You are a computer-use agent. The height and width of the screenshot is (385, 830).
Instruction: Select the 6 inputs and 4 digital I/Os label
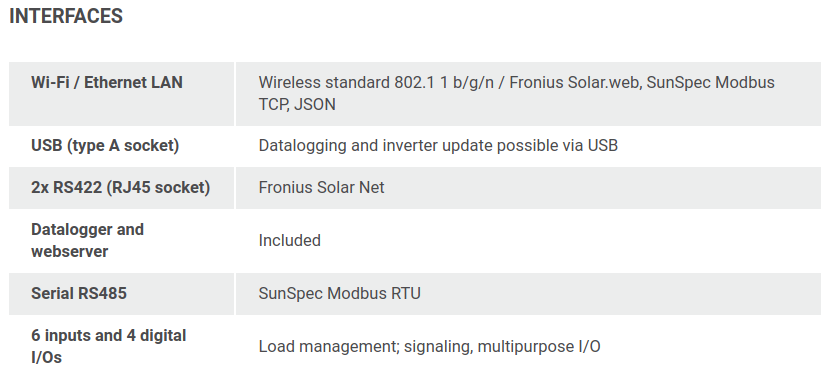coord(109,346)
